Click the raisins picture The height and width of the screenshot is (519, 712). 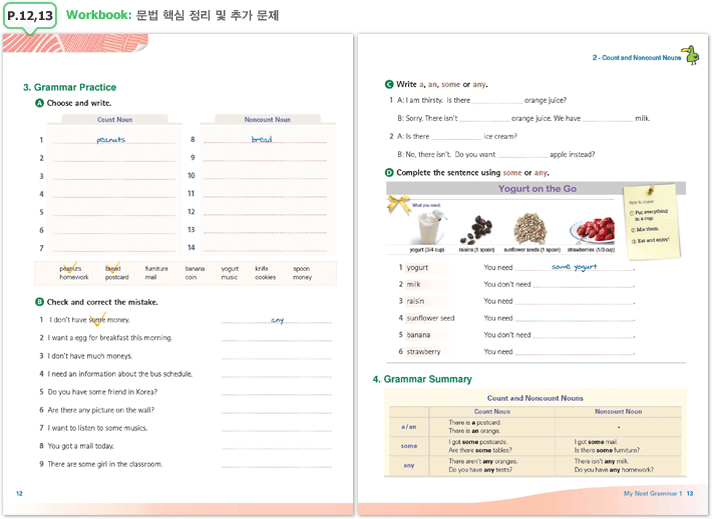(476, 230)
